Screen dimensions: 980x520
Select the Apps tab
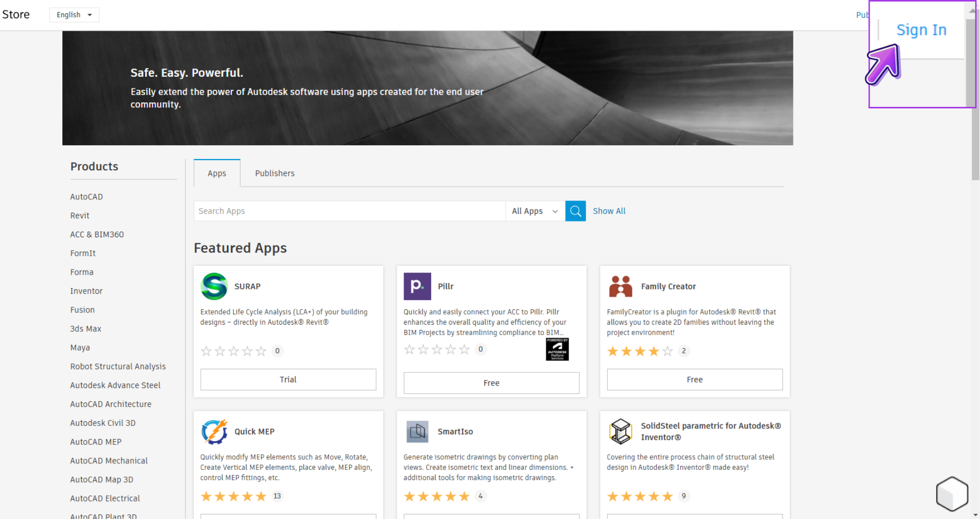(217, 173)
